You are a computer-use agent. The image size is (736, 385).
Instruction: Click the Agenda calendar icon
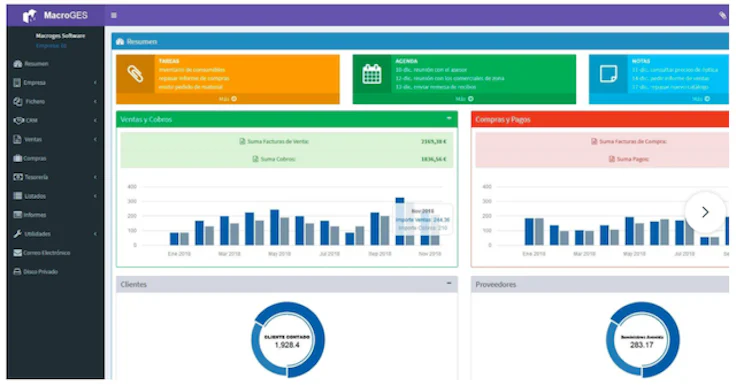[x=372, y=74]
